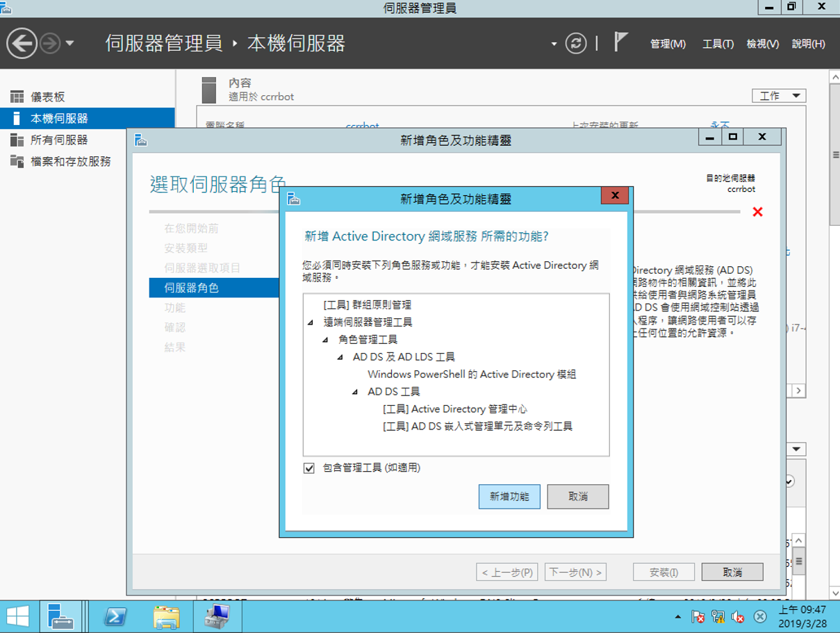Click the 安裝(I) button in the wizard
Viewport: 840px width, 633px height.
point(664,573)
